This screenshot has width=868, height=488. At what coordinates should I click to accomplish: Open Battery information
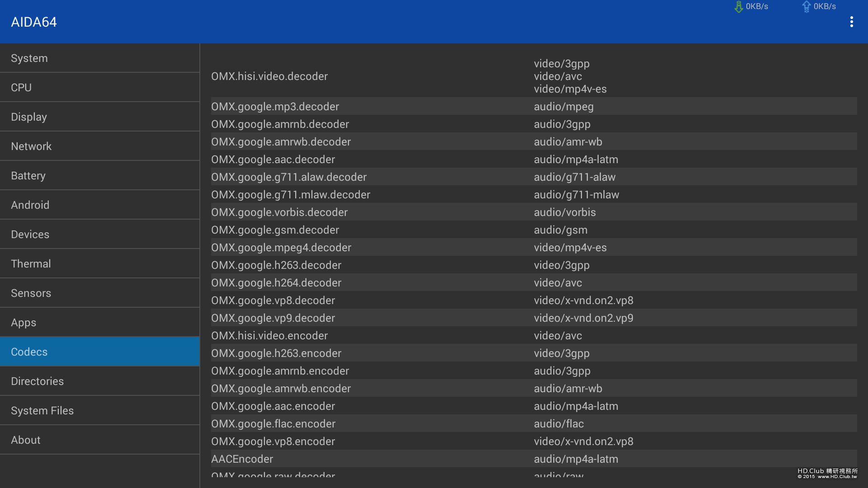[x=99, y=176]
